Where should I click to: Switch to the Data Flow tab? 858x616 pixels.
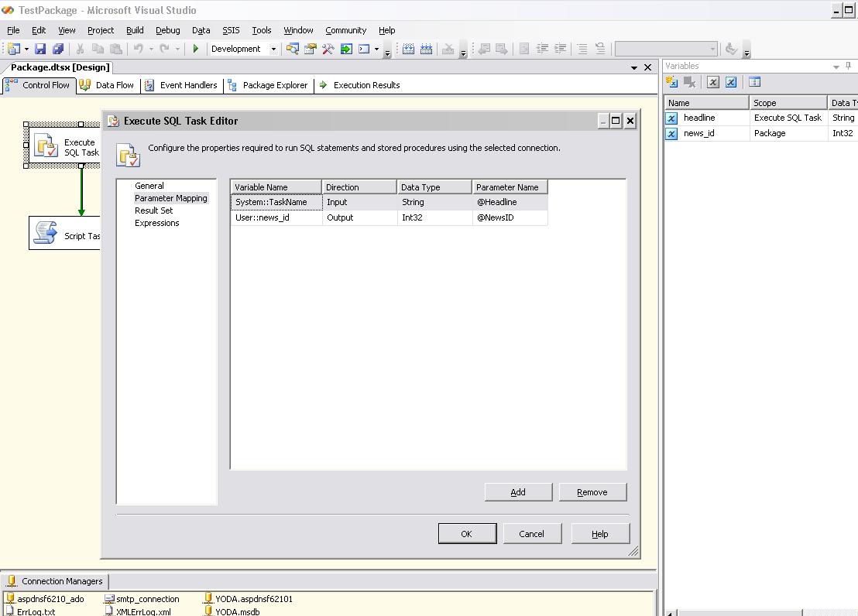click(107, 85)
